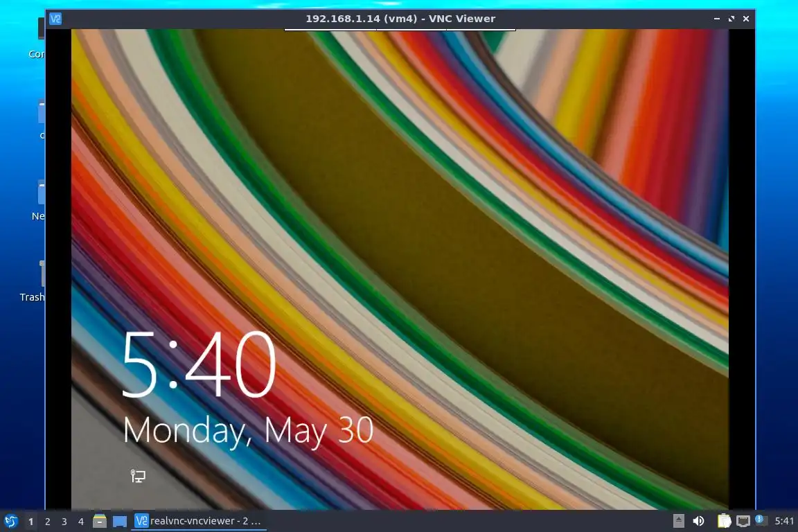Open the volume control in the tray
The height and width of the screenshot is (532, 798).
pyautogui.click(x=698, y=521)
